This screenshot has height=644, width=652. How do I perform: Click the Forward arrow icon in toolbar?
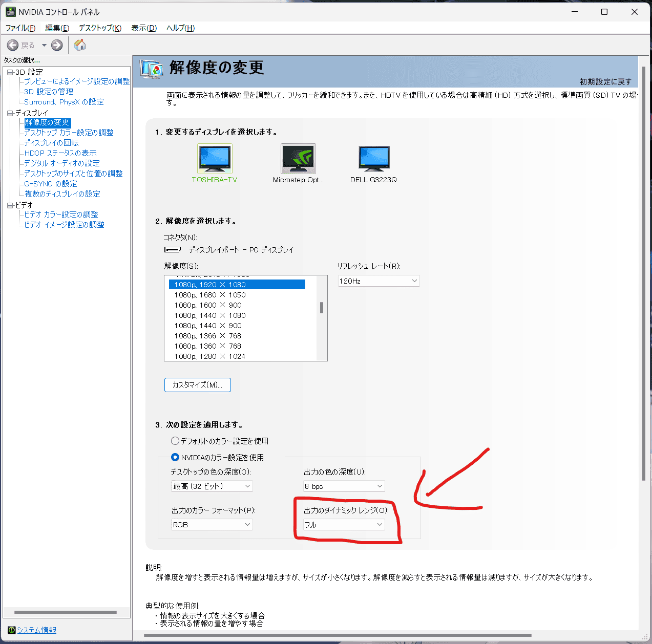pos(57,45)
